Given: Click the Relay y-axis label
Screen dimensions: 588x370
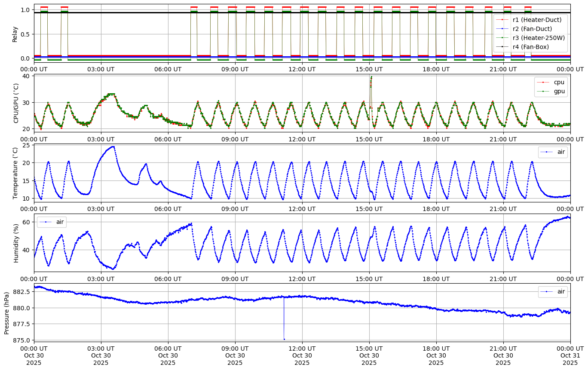Looking at the screenshot, I should [x=15, y=34].
